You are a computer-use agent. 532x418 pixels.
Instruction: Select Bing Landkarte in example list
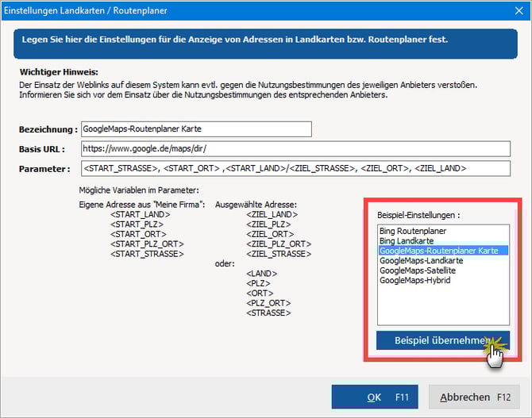point(407,240)
